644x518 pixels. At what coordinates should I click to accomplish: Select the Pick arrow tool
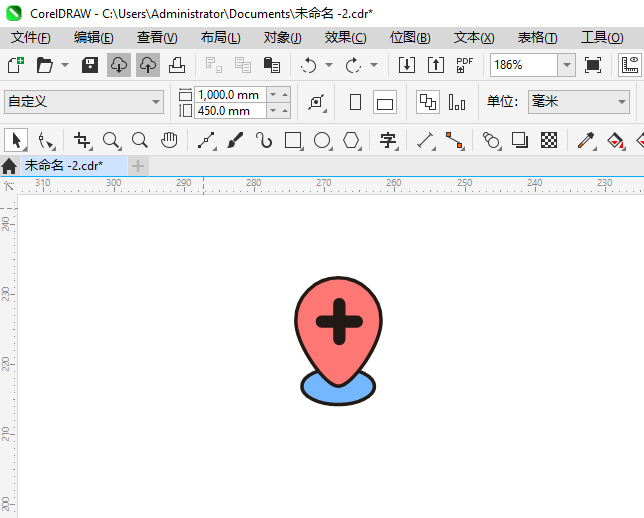coord(16,140)
